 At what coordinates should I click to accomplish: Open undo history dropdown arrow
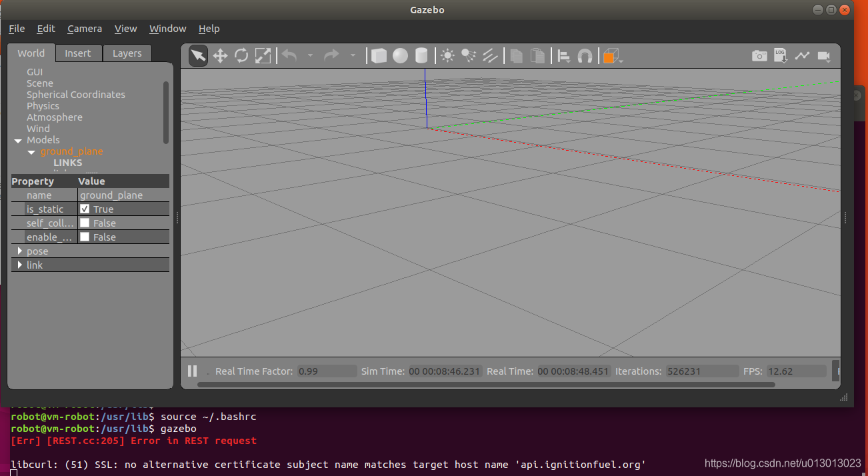point(310,56)
